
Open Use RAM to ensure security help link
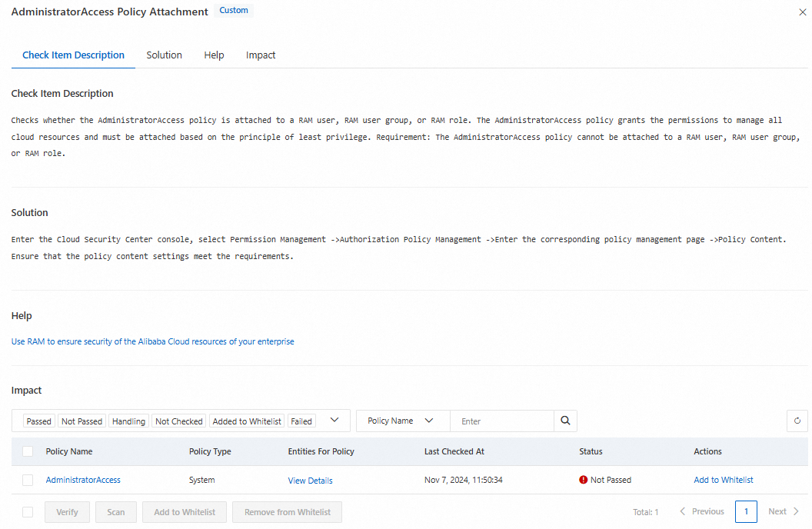153,341
